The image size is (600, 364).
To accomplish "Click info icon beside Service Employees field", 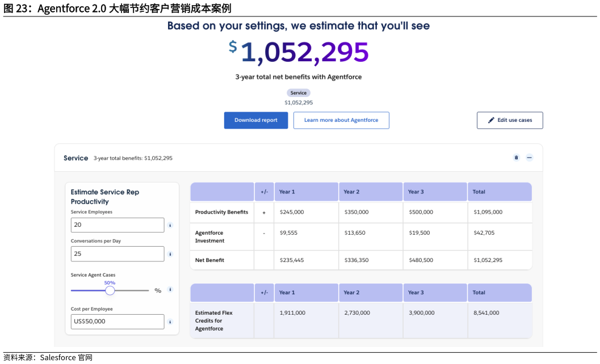I will (170, 225).
